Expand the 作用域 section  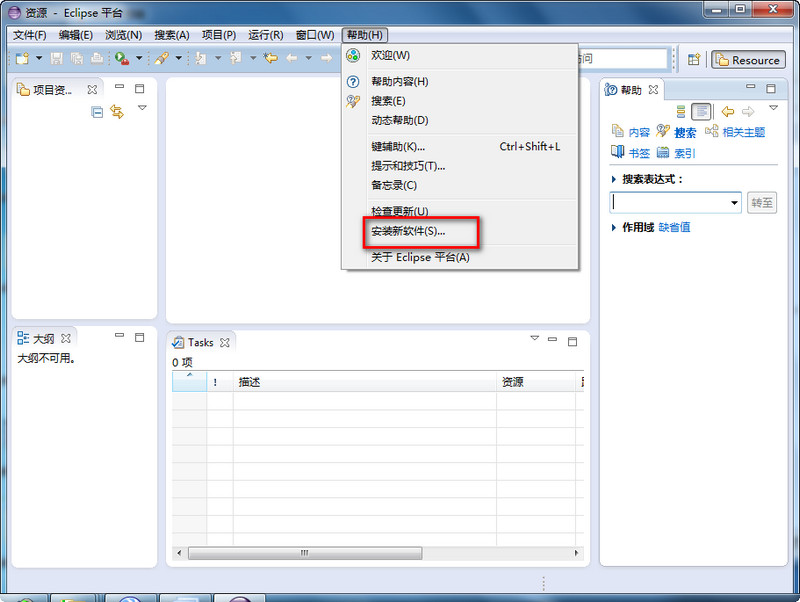click(x=614, y=227)
